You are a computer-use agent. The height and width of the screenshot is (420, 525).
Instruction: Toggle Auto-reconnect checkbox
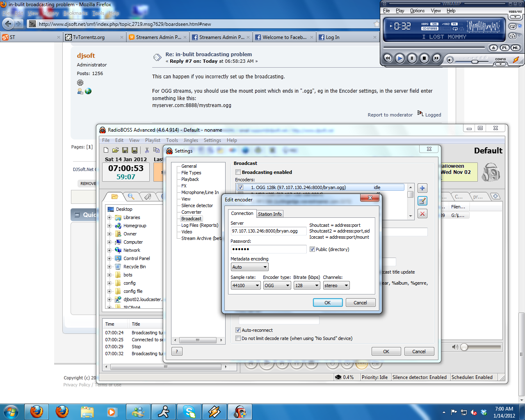(x=238, y=330)
